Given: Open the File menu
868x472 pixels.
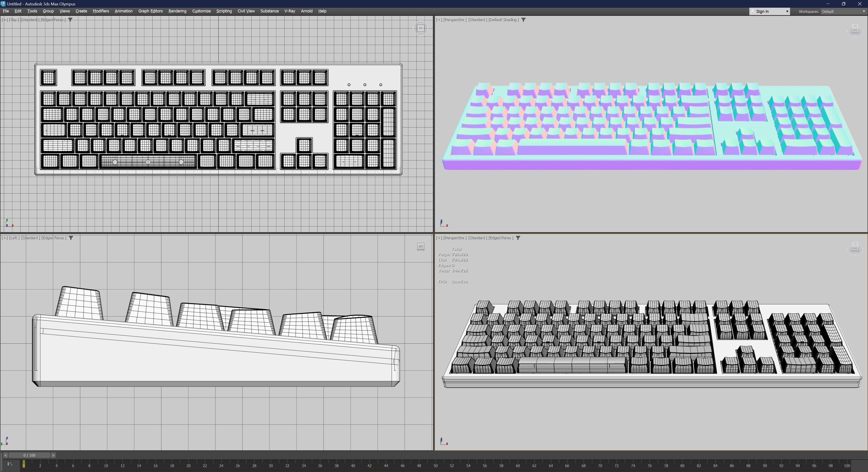Looking at the screenshot, I should click(x=6, y=11).
